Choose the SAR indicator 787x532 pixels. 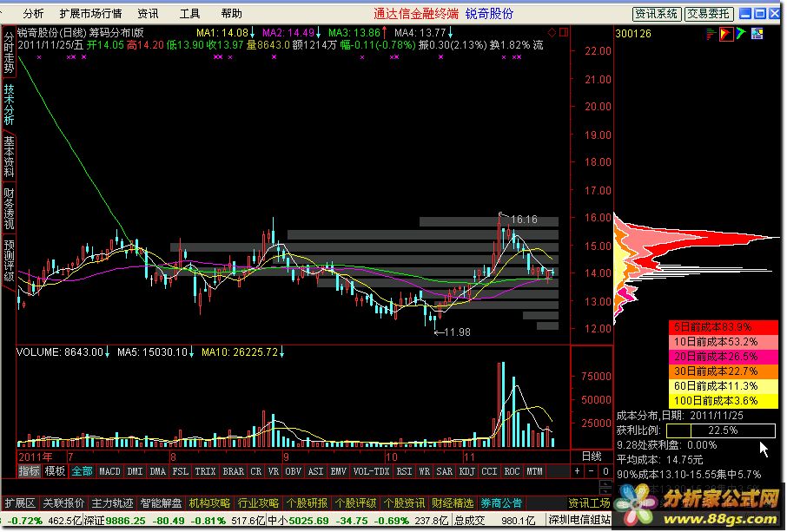coord(444,472)
